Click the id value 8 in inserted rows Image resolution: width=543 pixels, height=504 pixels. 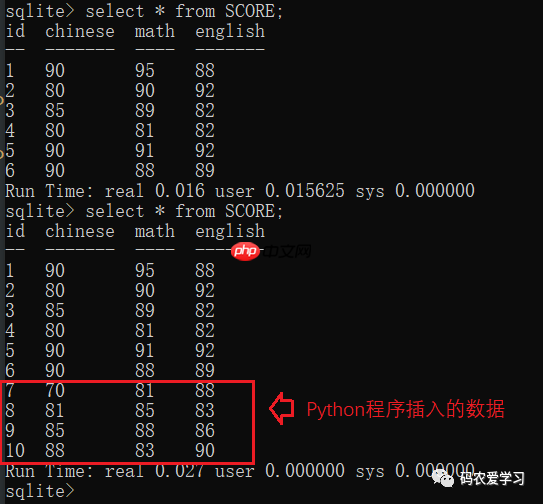(x=10, y=410)
